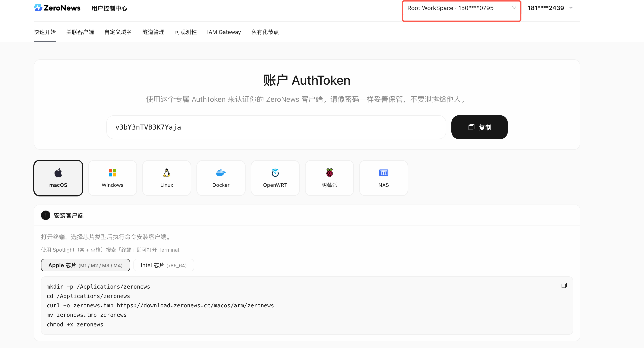Open the 关联客户端 tab
Screen dimensions: 644x348
point(80,32)
